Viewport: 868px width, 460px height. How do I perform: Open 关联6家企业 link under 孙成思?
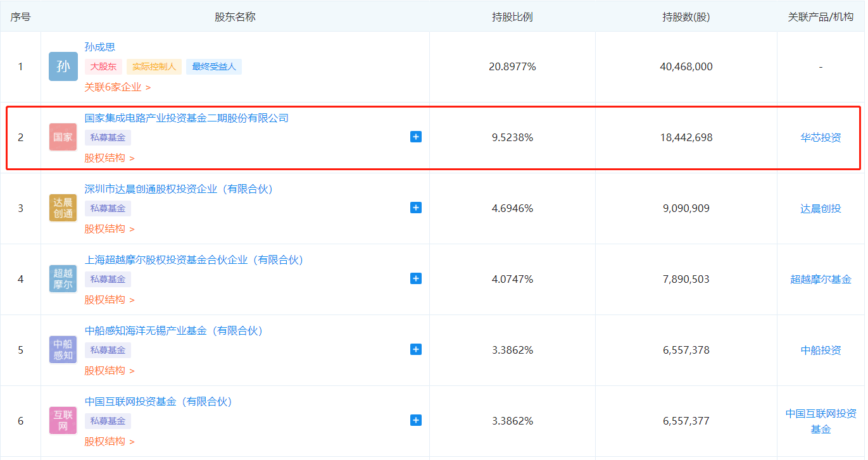pos(118,87)
